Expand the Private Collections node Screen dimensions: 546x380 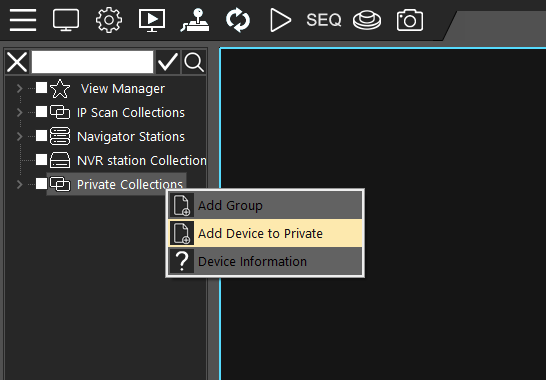coord(20,184)
